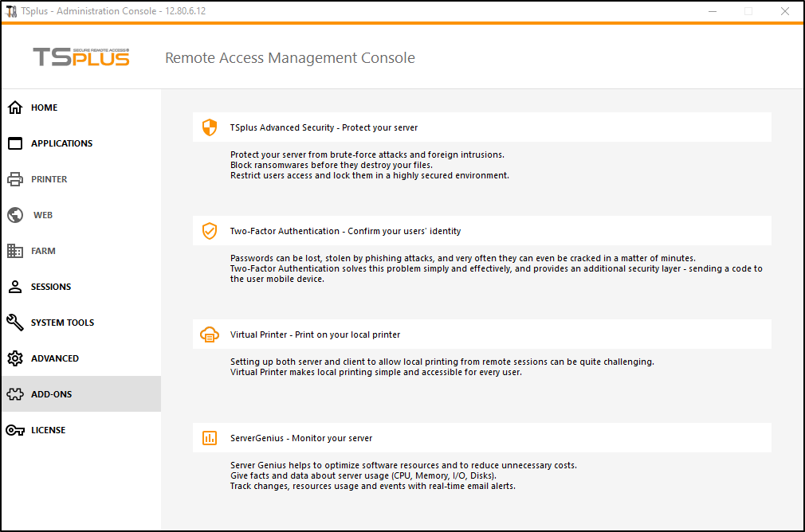Click the Printer icon in the sidebar
Image resolution: width=805 pixels, height=532 pixels.
pyautogui.click(x=14, y=179)
